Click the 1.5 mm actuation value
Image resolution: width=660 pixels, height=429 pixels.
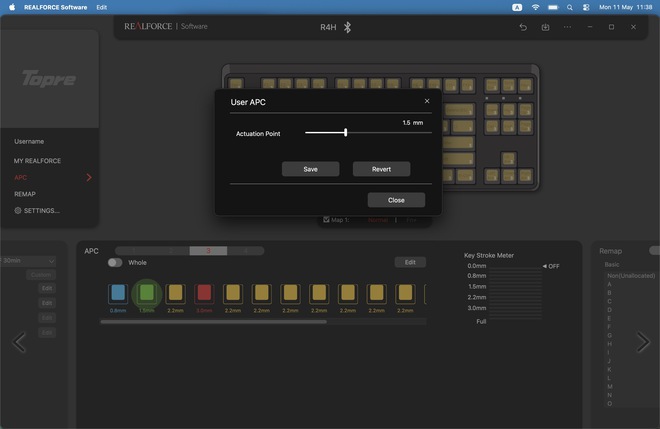pos(412,123)
